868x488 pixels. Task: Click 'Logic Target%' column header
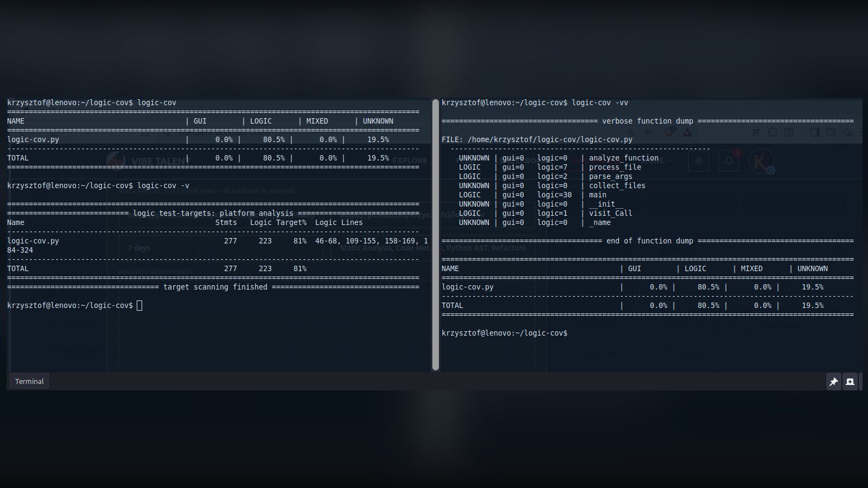[278, 222]
